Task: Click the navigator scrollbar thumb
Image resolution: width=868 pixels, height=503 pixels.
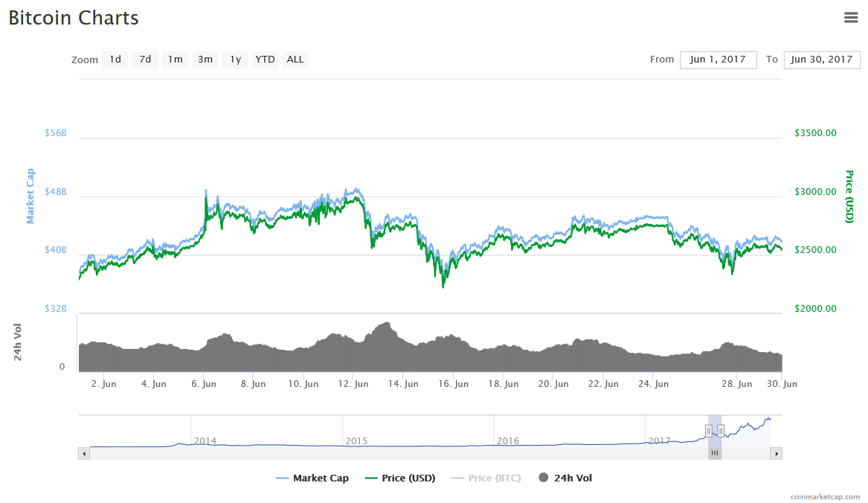Action: point(715,454)
